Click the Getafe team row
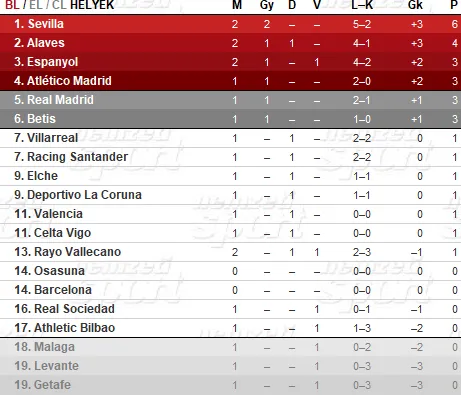Viewport: 461px width, 395px height. [230, 385]
